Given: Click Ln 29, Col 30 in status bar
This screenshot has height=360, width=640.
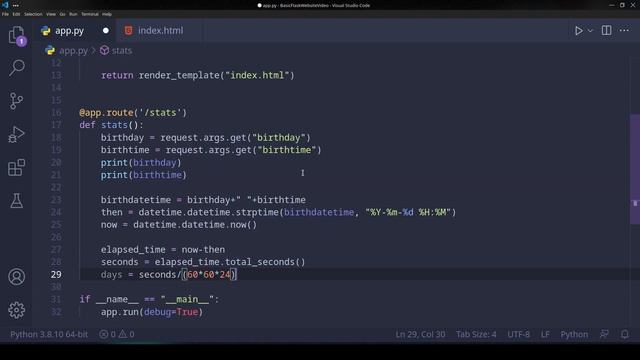Looking at the screenshot, I should click(420, 334).
